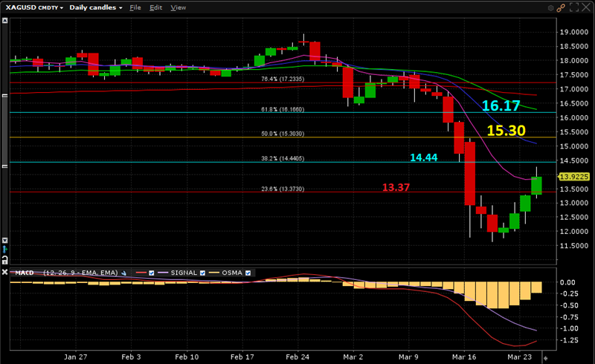Click the yellow current price tag 13.9225
595x364 pixels.
click(573, 177)
